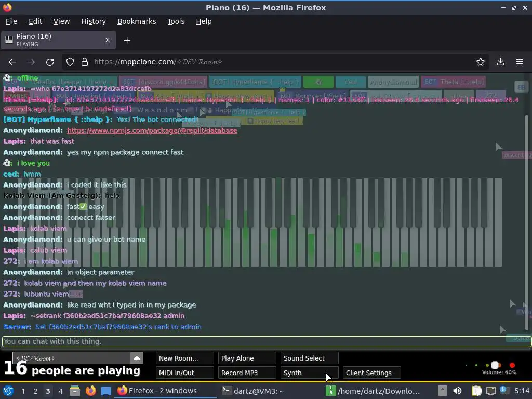Launch the file manager from taskbar
The height and width of the screenshot is (399, 532).
coord(75,391)
